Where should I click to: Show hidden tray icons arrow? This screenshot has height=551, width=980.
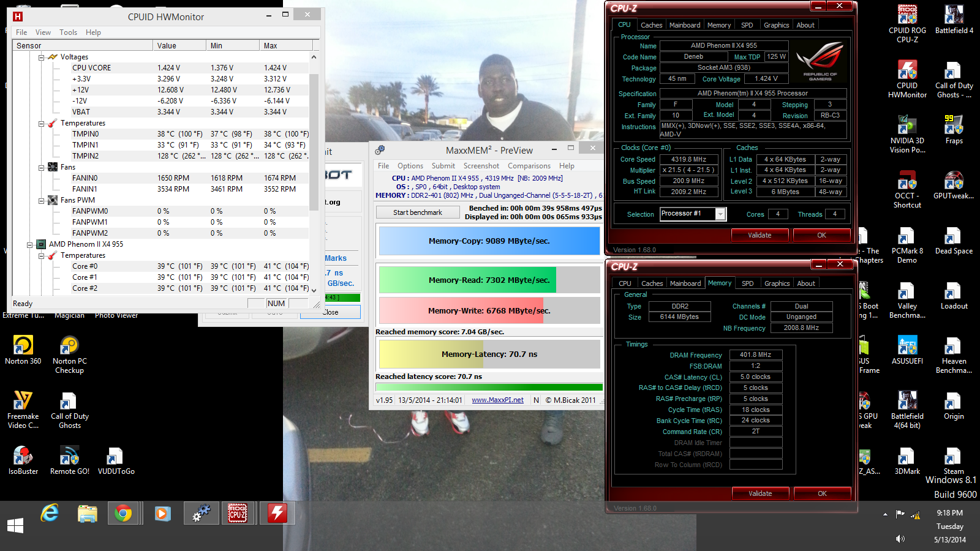coord(885,514)
